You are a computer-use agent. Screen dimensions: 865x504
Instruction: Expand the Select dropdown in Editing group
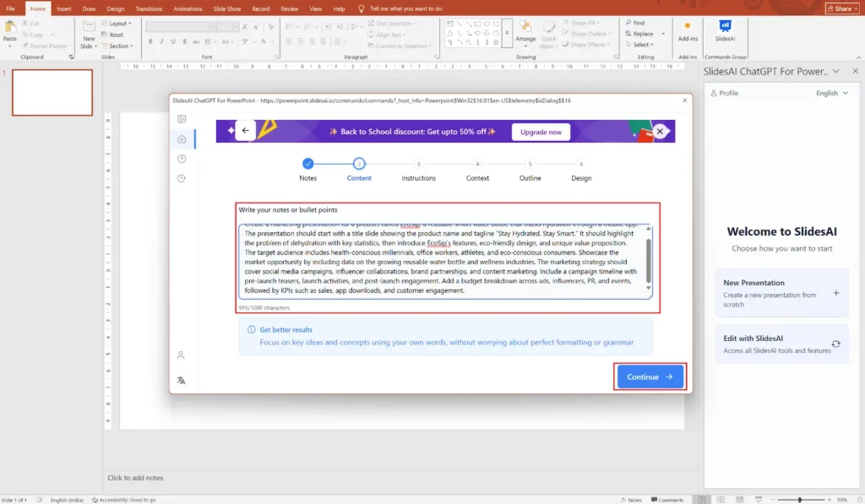pyautogui.click(x=643, y=45)
